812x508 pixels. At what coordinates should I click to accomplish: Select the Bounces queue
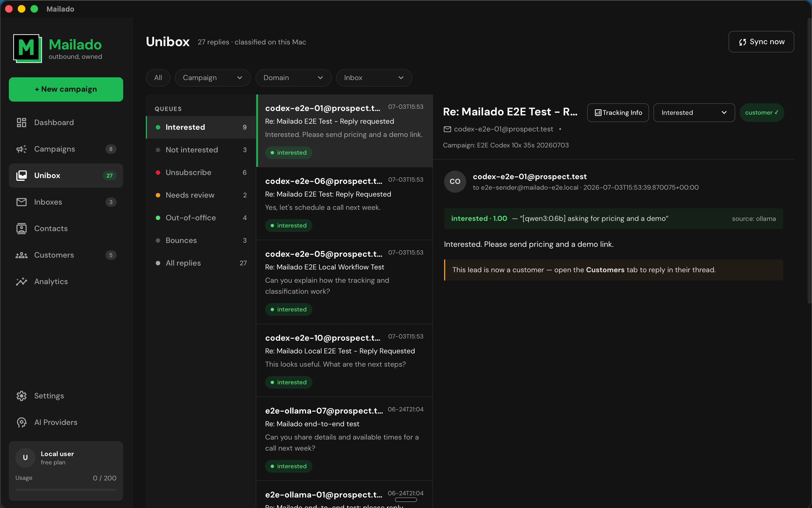coord(201,240)
